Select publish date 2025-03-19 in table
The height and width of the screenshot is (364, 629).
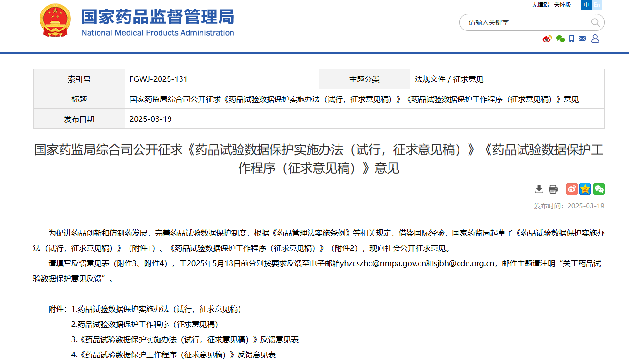pos(150,119)
